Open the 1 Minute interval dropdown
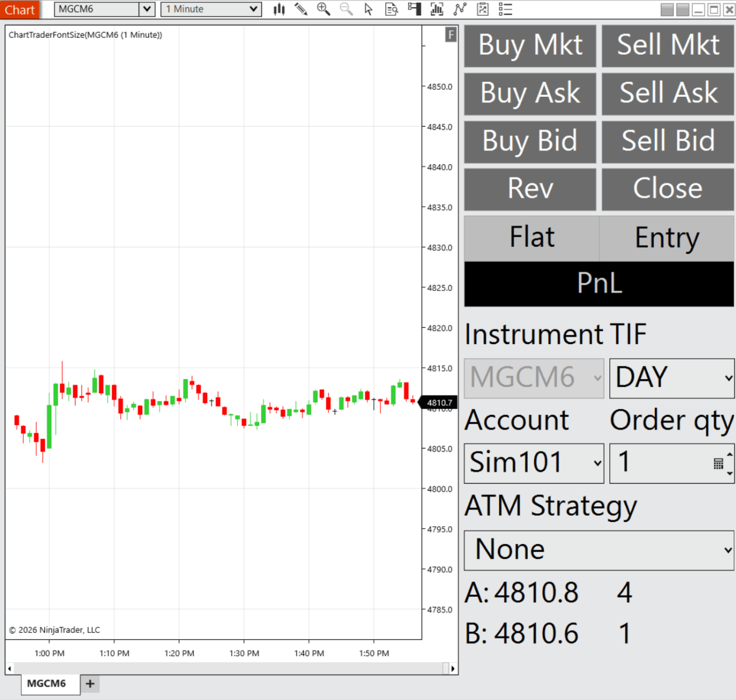The width and height of the screenshot is (736, 700). [211, 9]
